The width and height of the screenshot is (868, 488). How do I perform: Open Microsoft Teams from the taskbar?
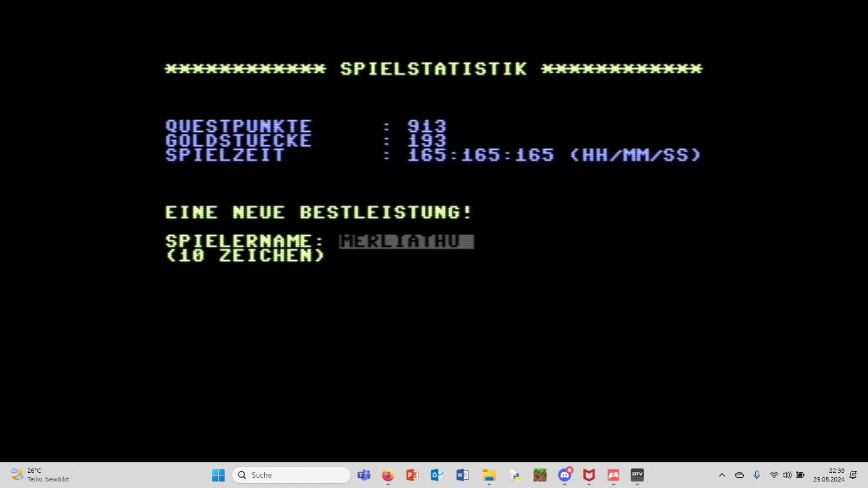(363, 475)
